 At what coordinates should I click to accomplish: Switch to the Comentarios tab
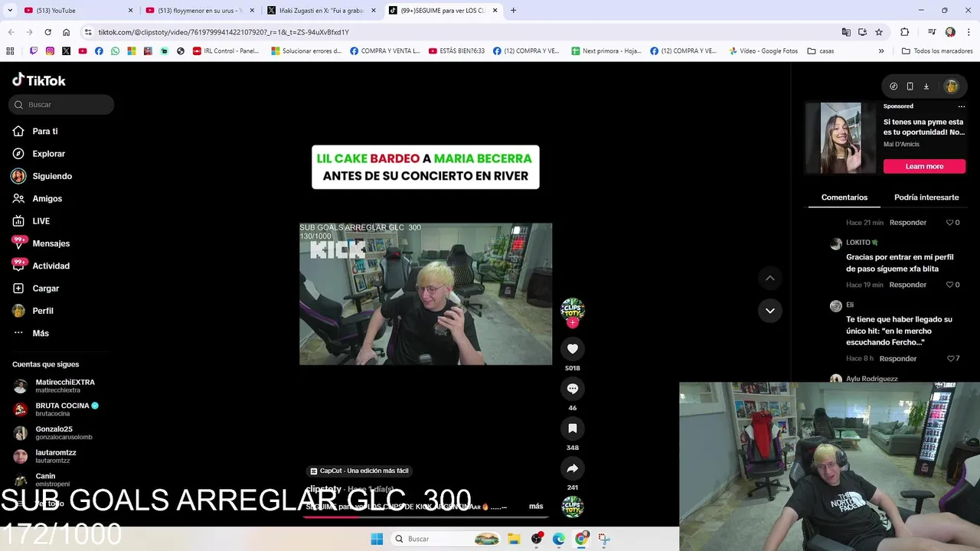point(844,197)
